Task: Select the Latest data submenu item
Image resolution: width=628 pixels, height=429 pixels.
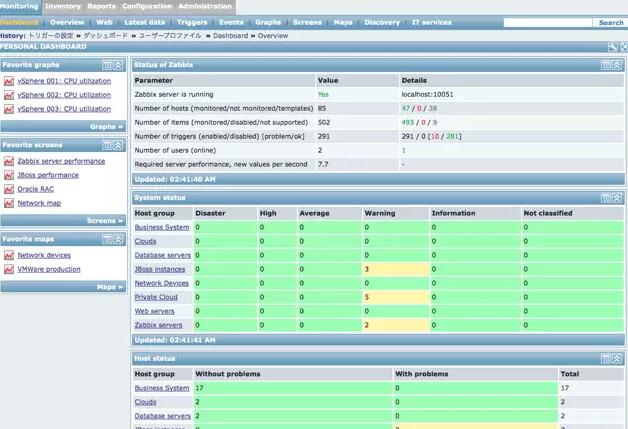Action: click(x=145, y=22)
